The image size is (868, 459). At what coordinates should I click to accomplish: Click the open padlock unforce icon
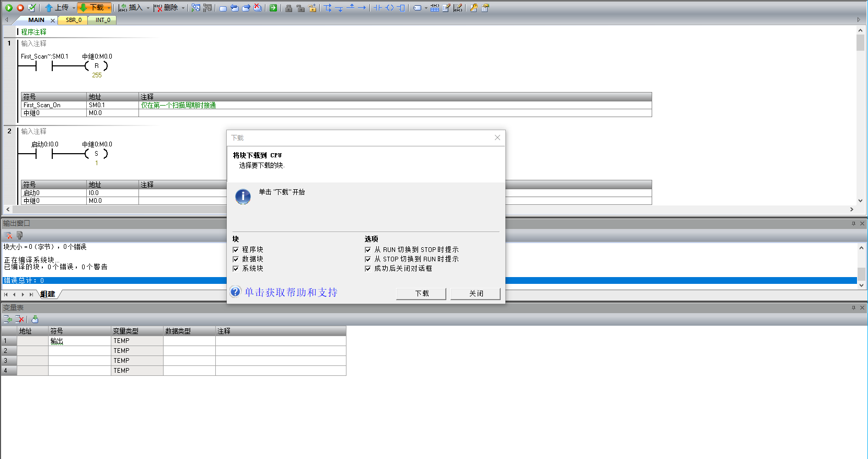pos(300,8)
